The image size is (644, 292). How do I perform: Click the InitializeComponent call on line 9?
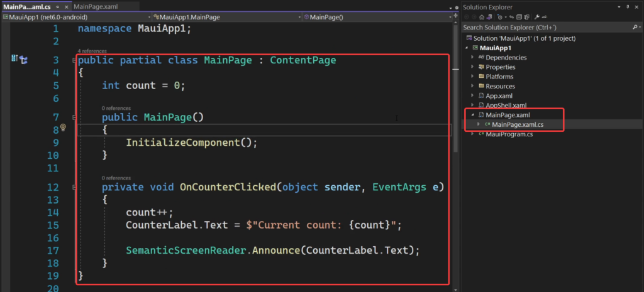183,143
